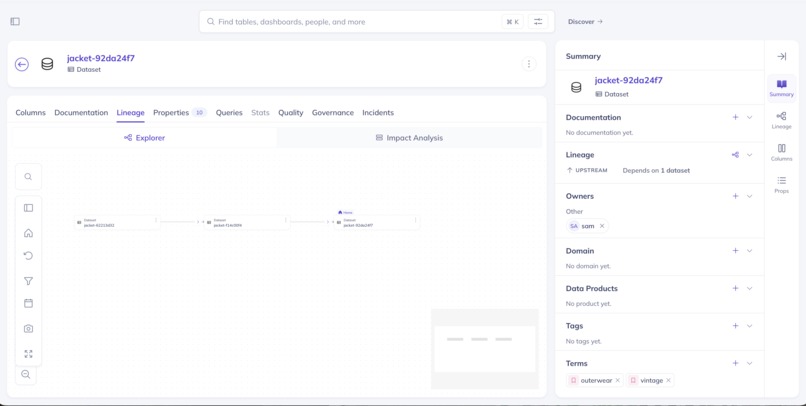The image size is (806, 406).
Task: Open lineage graph icon in Summary Lineage section
Action: [x=735, y=155]
